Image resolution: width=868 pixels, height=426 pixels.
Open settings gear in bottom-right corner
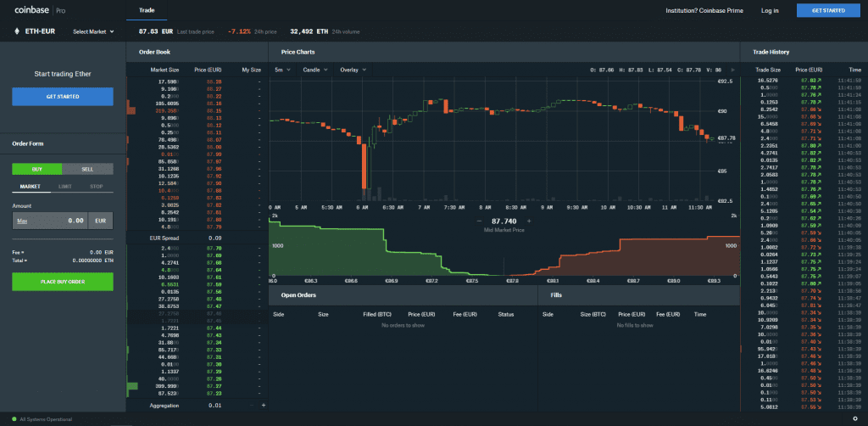(x=854, y=419)
